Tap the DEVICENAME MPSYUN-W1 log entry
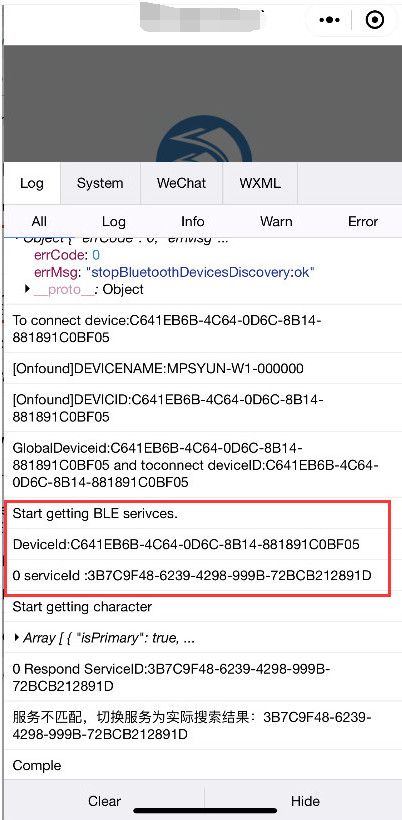The width and height of the screenshot is (402, 820). [x=201, y=369]
